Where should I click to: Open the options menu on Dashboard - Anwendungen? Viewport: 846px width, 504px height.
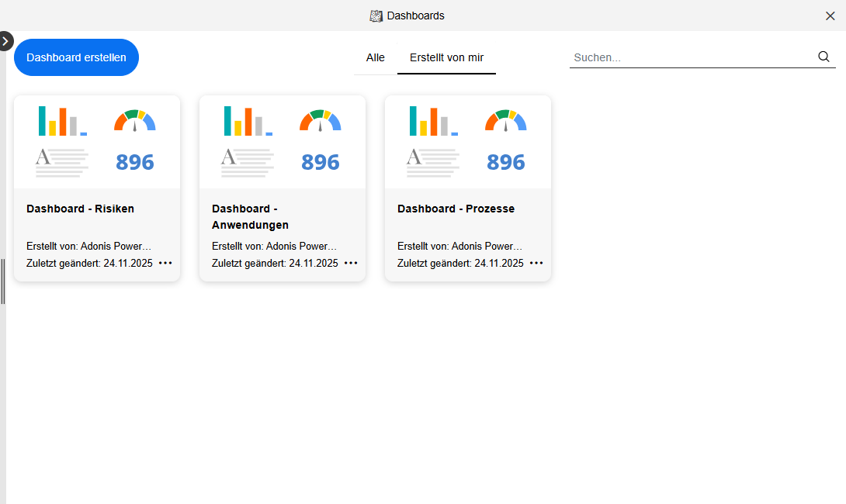point(350,263)
